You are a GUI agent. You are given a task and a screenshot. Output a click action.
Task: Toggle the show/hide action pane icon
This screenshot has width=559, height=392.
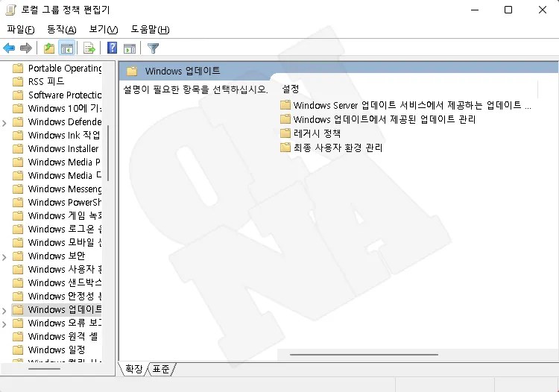click(x=130, y=48)
